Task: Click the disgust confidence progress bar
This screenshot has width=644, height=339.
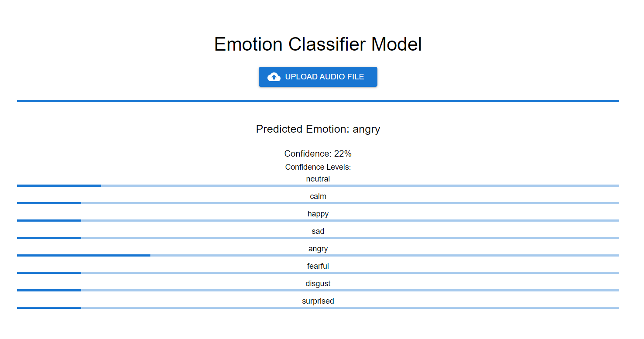Action: pos(318,291)
